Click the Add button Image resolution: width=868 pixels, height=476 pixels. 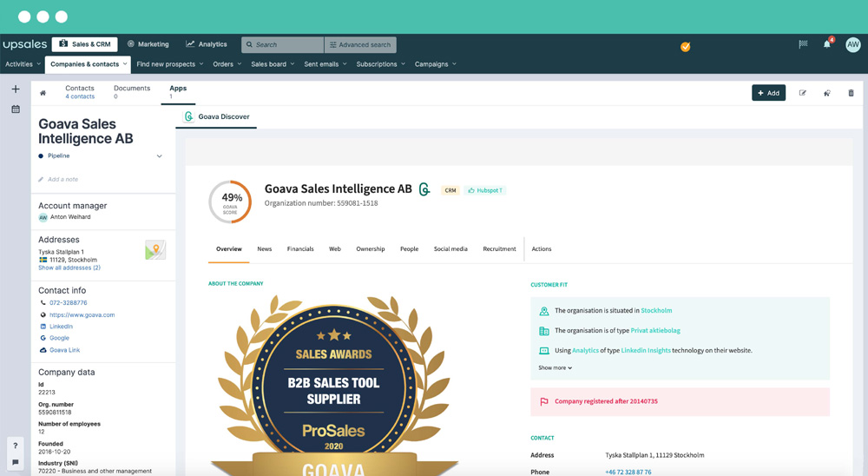[768, 93]
